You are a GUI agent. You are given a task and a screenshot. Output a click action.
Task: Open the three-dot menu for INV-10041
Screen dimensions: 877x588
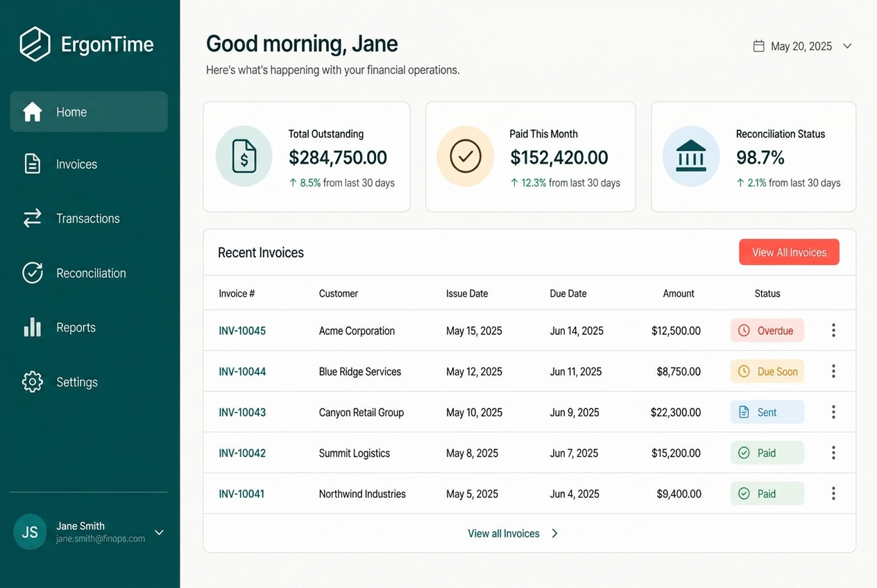[x=833, y=493]
